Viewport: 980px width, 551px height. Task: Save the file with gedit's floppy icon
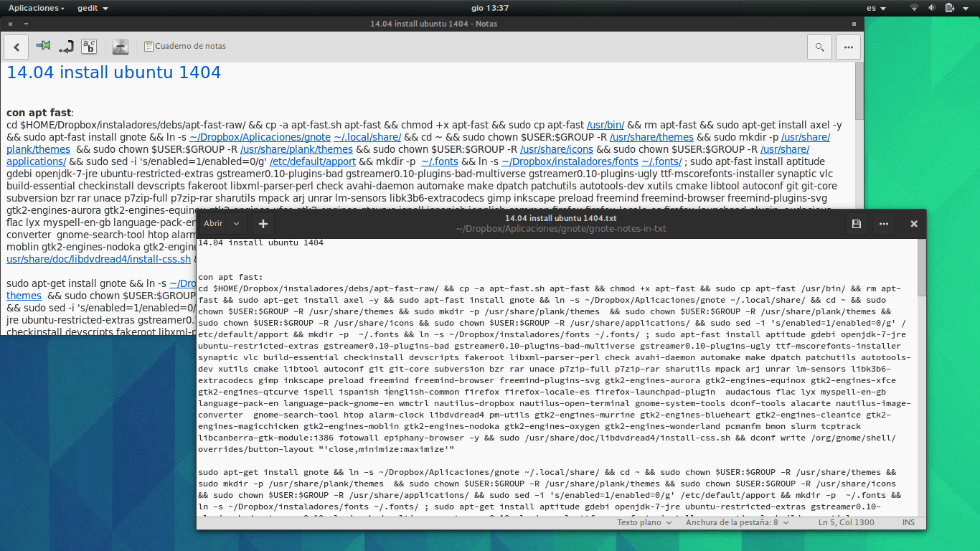click(x=856, y=224)
